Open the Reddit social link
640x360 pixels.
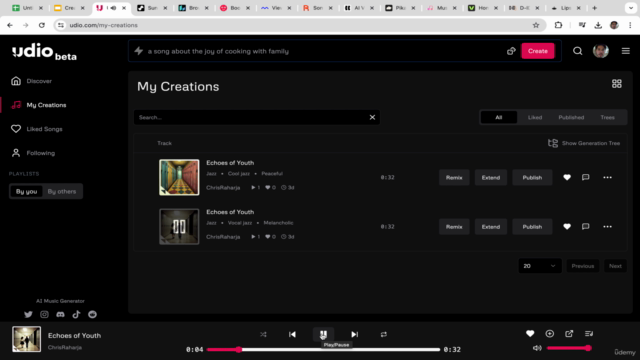pos(92,314)
